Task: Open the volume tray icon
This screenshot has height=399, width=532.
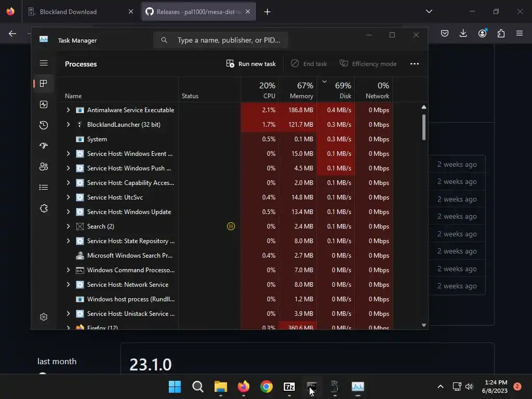Action: click(469, 387)
